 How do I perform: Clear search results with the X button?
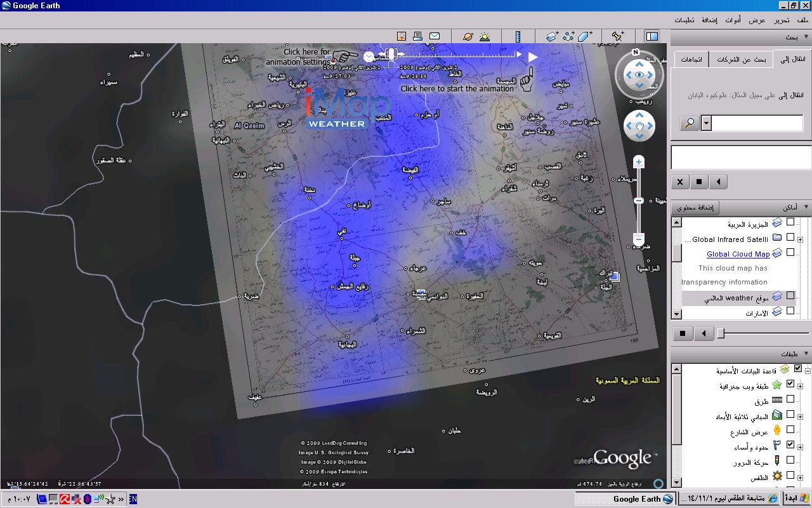click(x=680, y=182)
